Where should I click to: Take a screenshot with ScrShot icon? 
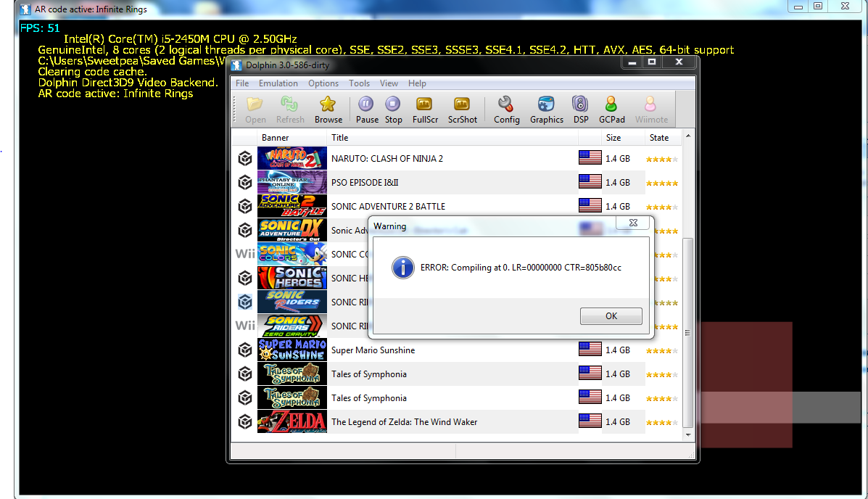pyautogui.click(x=462, y=104)
